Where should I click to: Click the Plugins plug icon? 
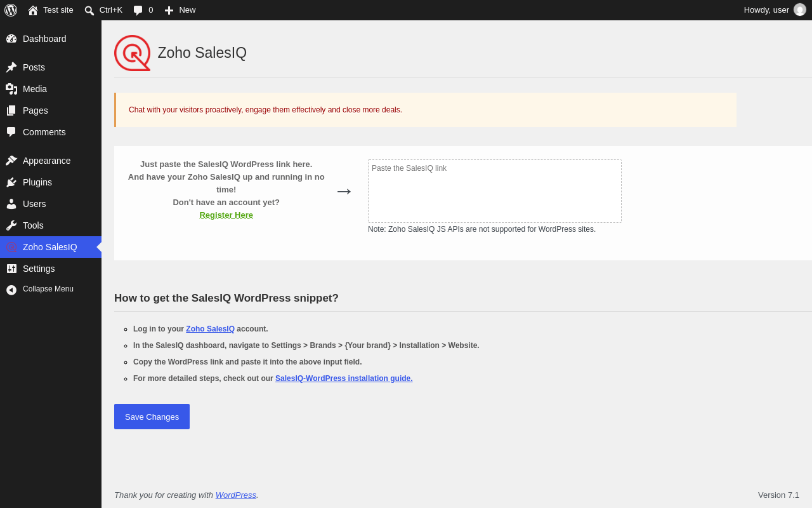click(x=11, y=182)
